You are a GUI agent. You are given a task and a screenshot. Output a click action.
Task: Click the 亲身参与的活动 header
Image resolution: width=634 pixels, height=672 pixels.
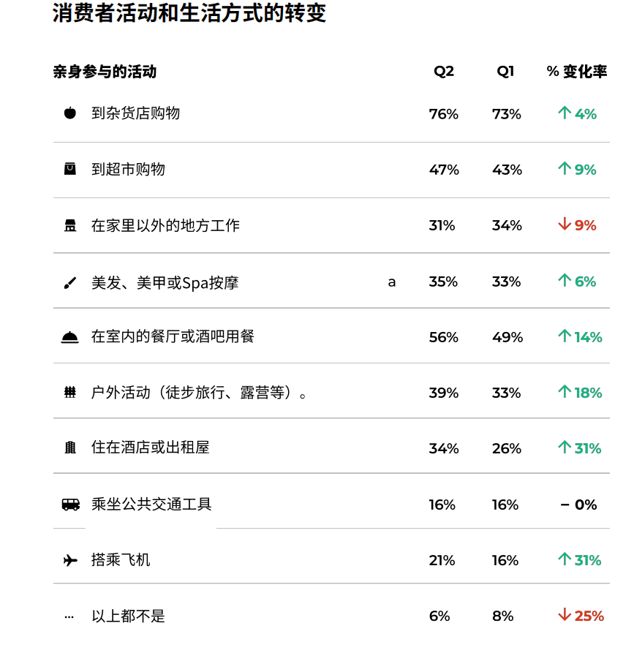point(105,72)
